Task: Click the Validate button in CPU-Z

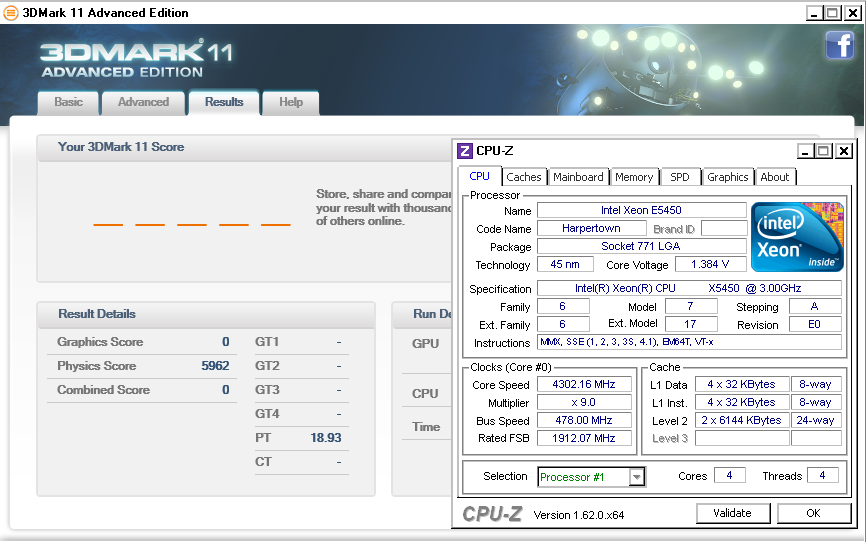Action: point(732,513)
